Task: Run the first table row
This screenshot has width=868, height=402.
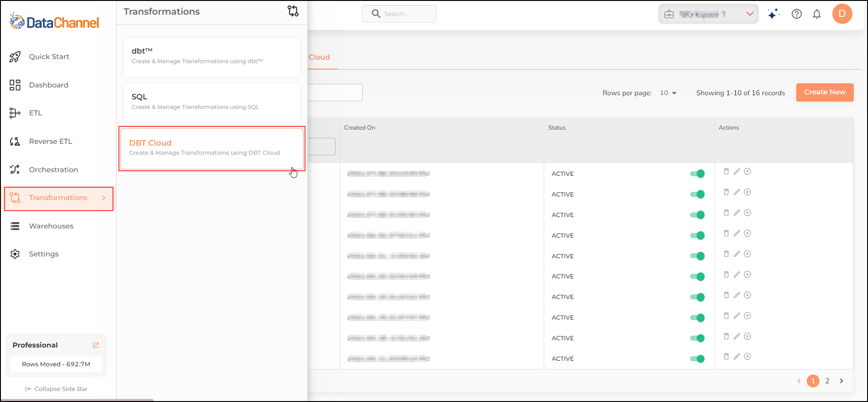Action: (x=747, y=172)
